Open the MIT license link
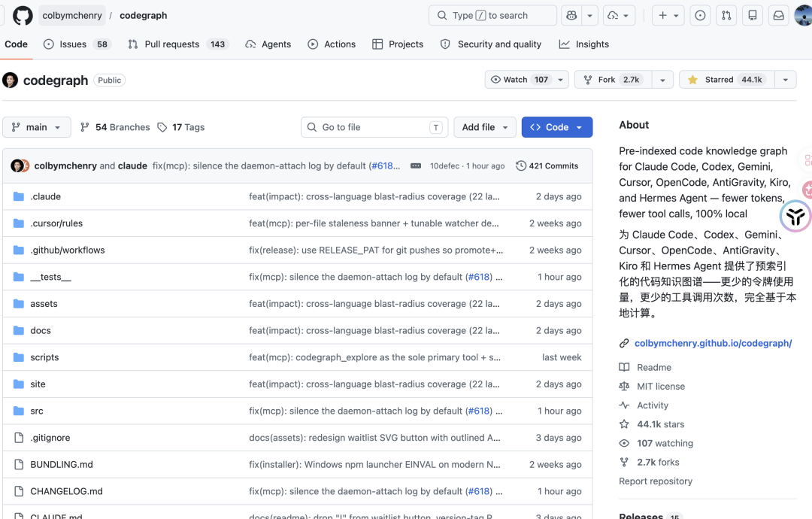The width and height of the screenshot is (812, 519). point(652,387)
